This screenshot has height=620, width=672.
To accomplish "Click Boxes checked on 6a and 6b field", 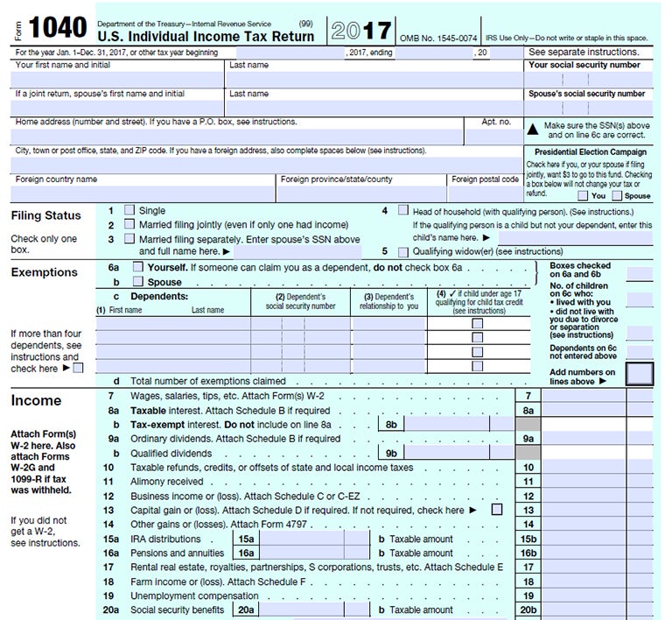I will click(x=640, y=273).
